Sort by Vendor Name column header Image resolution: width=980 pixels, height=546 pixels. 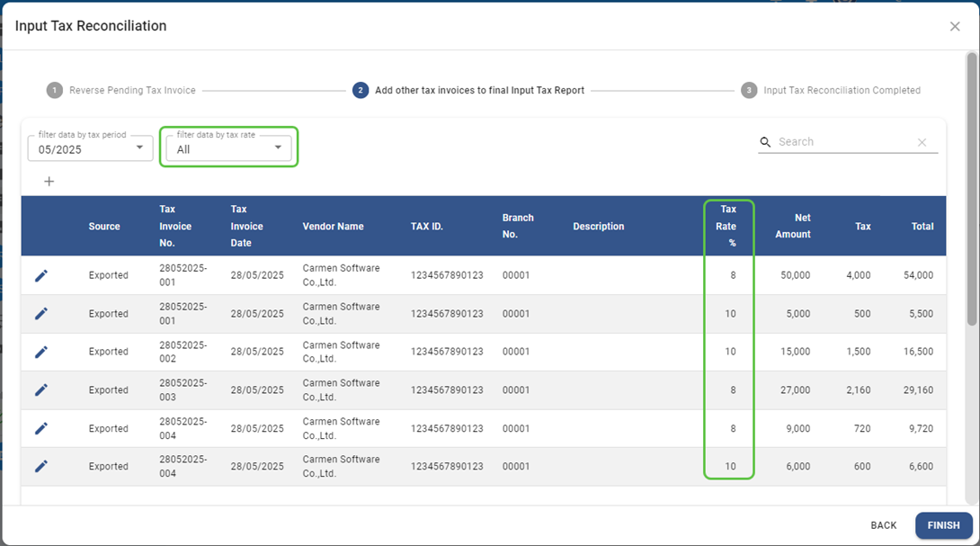pos(333,227)
